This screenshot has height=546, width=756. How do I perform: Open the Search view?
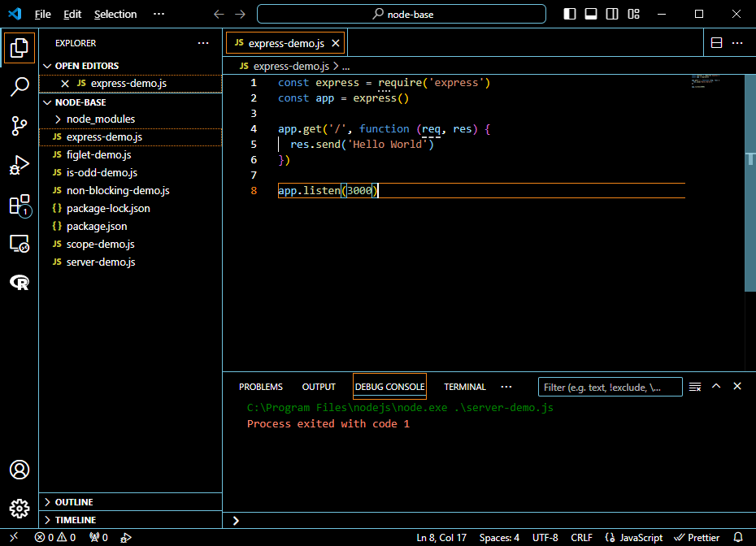pos(20,87)
